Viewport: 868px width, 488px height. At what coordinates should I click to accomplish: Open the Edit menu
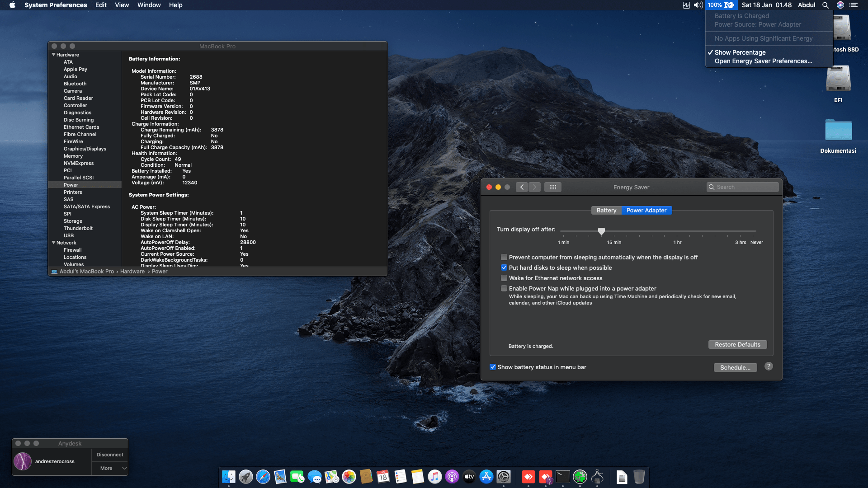(101, 5)
